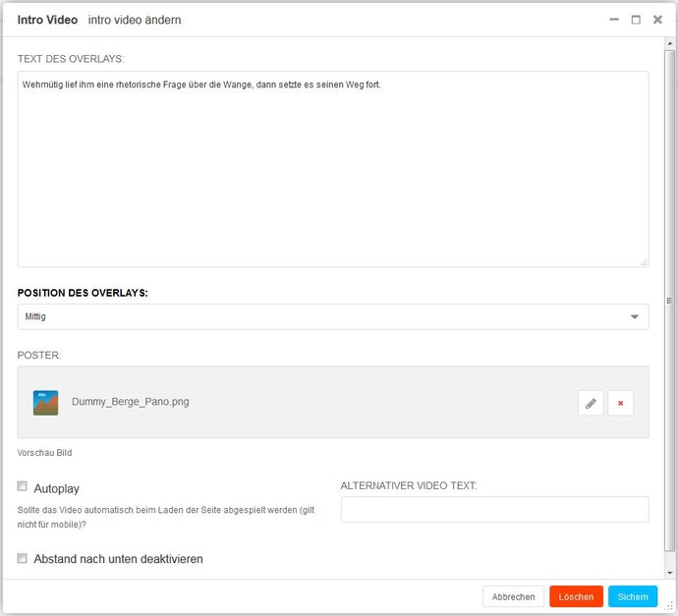
Task: Click the file name Dummy_Berge_Pano.png
Action: click(130, 402)
